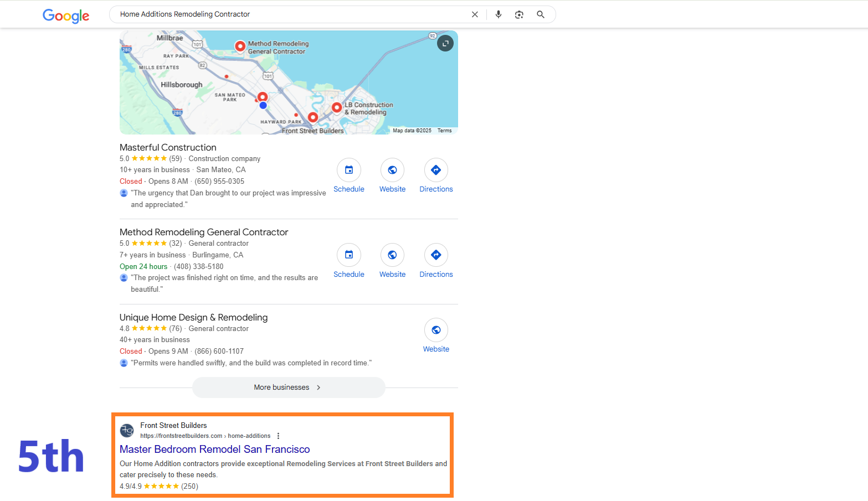The image size is (868, 501).
Task: Clear the search query with X icon
Action: (x=475, y=14)
